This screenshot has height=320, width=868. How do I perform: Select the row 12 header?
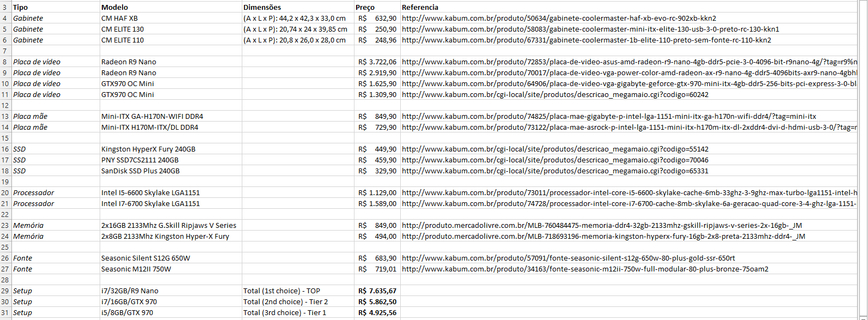pyautogui.click(x=5, y=105)
